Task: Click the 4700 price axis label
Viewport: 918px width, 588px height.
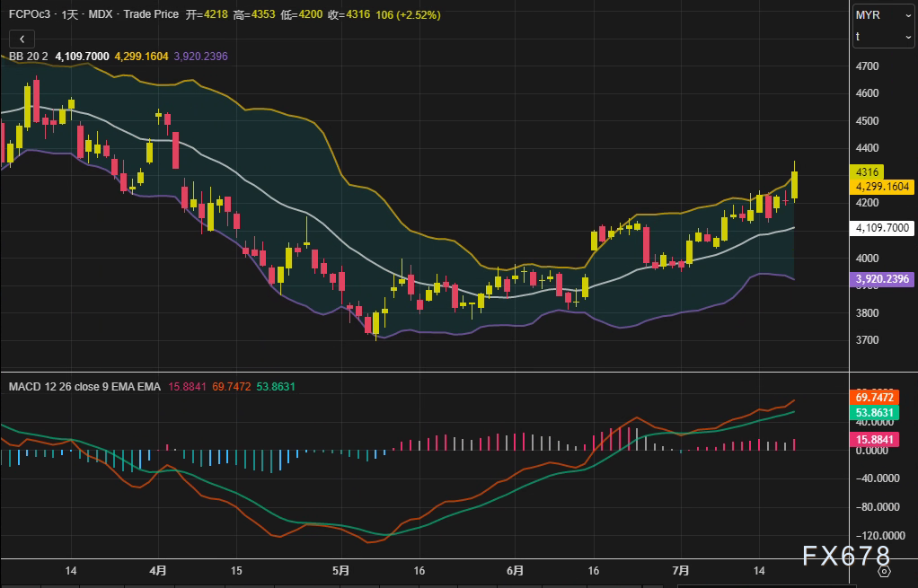Action: (867, 66)
